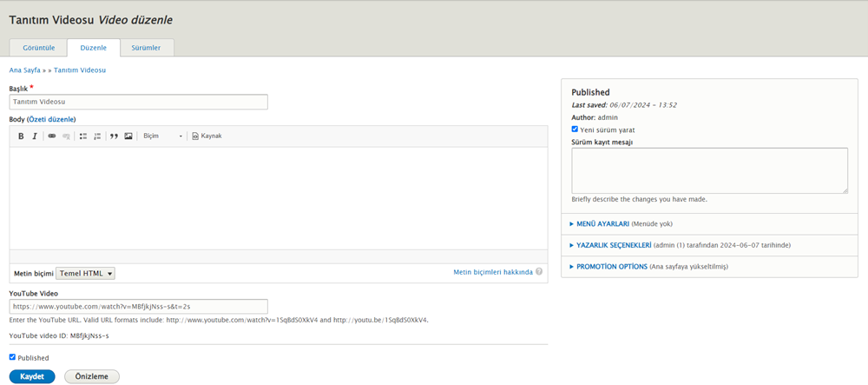Viewport: 868px width, 385px height.
Task: Open Tanıtım Videosu breadcrumb link
Action: click(x=80, y=70)
